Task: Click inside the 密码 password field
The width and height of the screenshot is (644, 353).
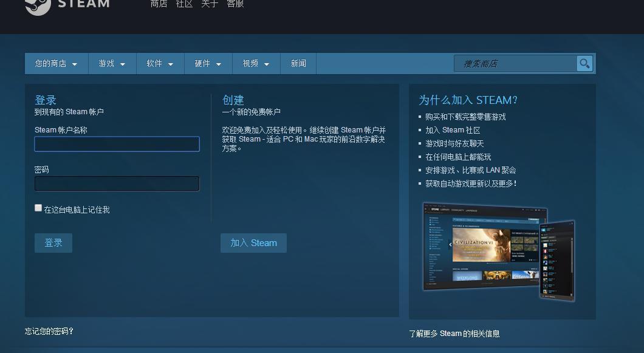Action: [x=117, y=183]
